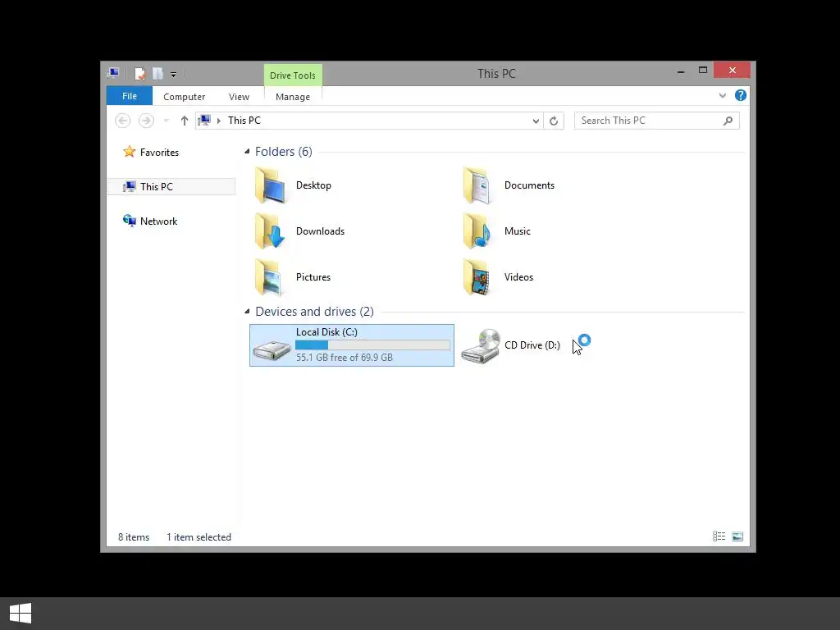The height and width of the screenshot is (630, 840).
Task: Close the This PC window
Action: point(732,71)
